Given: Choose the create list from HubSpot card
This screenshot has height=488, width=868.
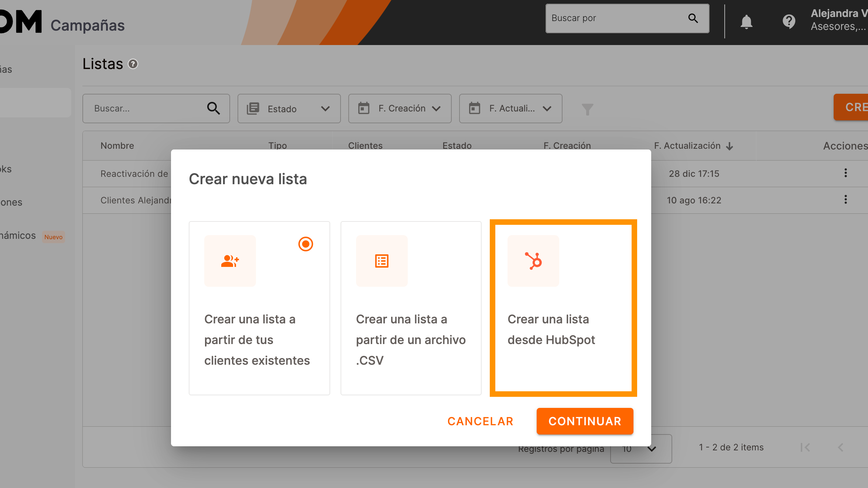Looking at the screenshot, I should (x=563, y=308).
